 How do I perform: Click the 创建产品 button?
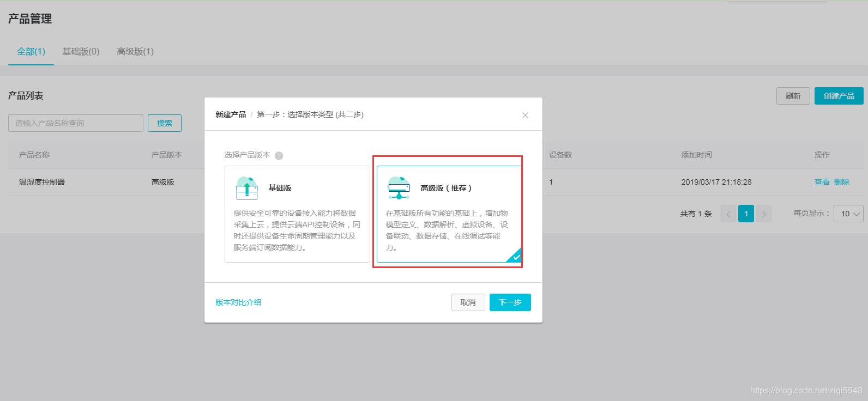(839, 96)
